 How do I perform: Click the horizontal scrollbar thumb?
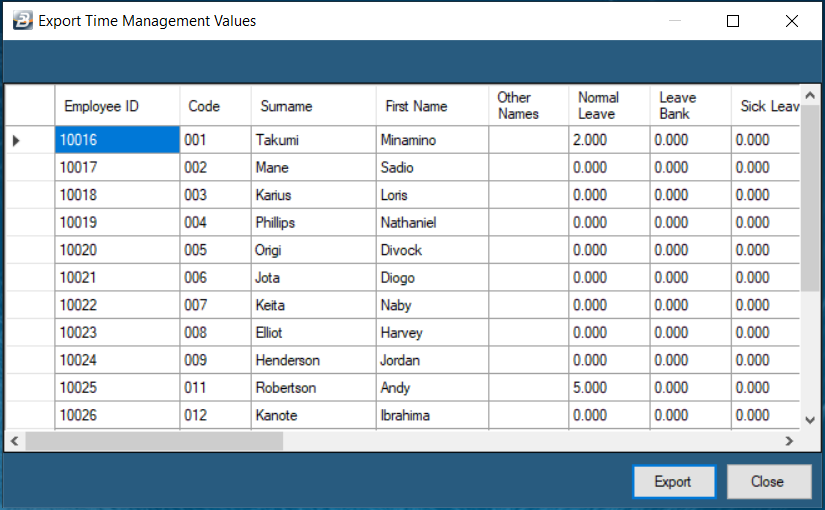pos(154,441)
